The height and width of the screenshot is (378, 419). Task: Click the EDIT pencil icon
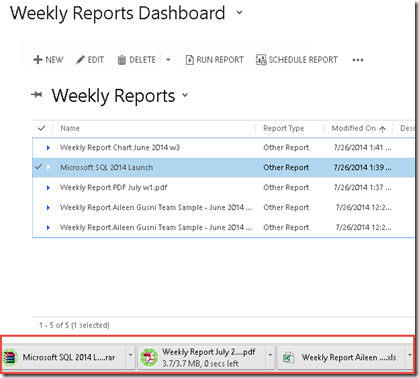(80, 60)
